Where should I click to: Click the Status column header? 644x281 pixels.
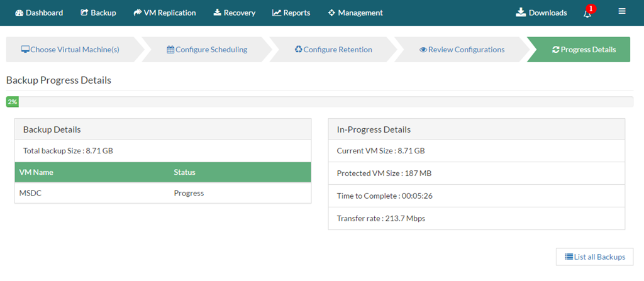[185, 172]
